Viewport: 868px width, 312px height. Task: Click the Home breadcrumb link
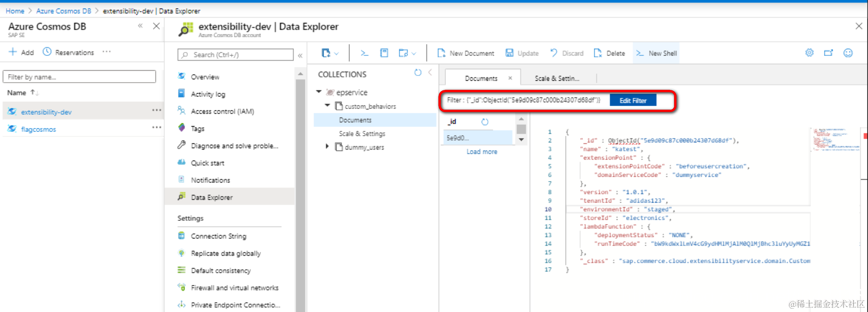click(15, 11)
